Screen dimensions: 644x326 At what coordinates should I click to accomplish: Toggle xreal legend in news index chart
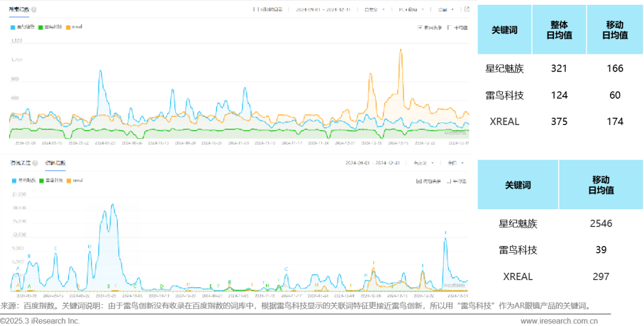tap(75, 180)
